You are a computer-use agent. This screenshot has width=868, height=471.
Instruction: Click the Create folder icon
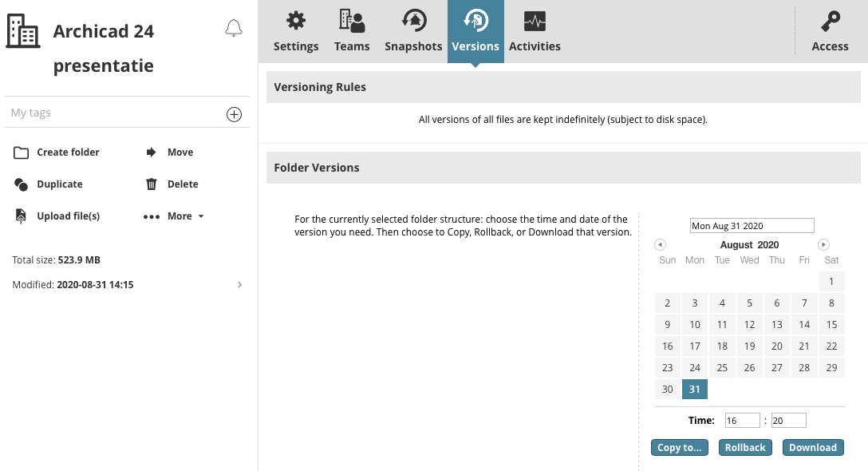(21, 152)
